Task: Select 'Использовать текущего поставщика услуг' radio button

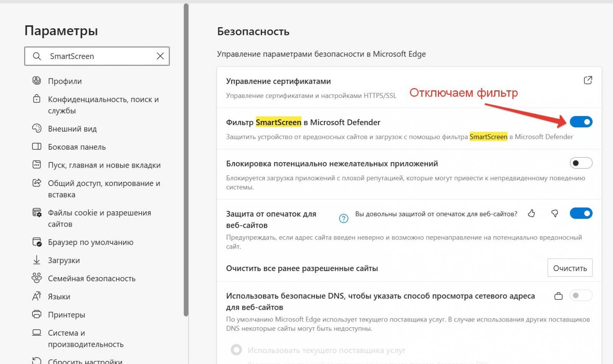Action: click(x=236, y=350)
